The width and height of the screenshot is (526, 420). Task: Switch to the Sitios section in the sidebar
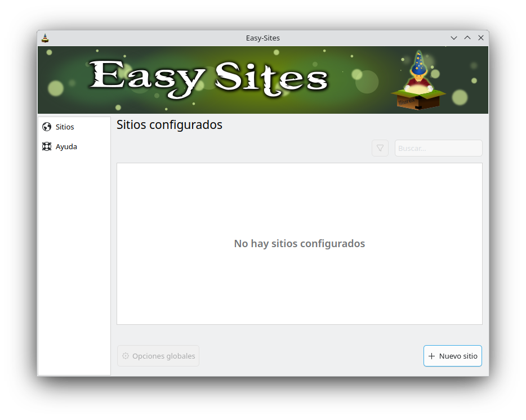click(x=64, y=127)
